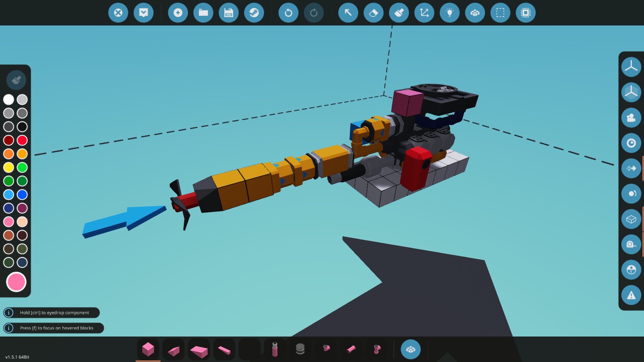The image size is (644, 362).
Task: Select the pink cube block in hotbar
Action: pyautogui.click(x=148, y=349)
